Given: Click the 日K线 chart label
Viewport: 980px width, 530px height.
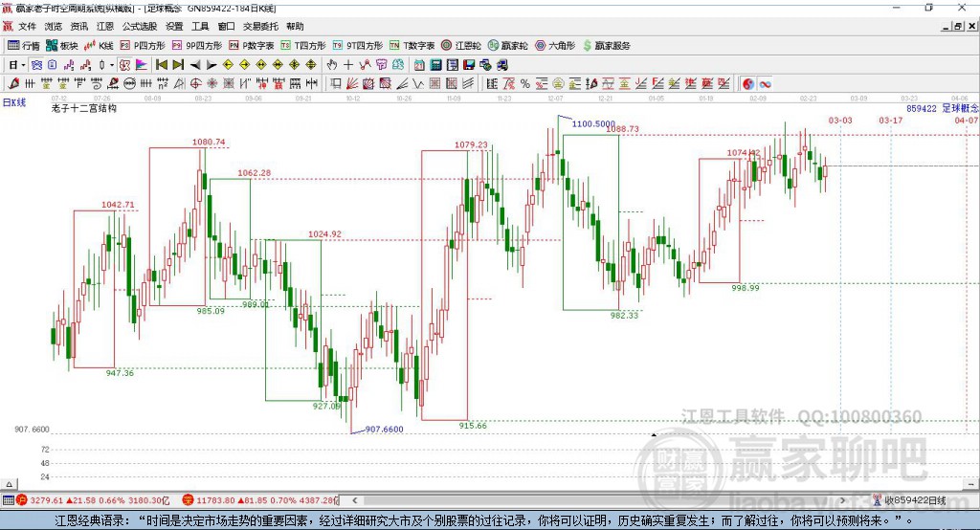Looking at the screenshot, I should click(14, 102).
